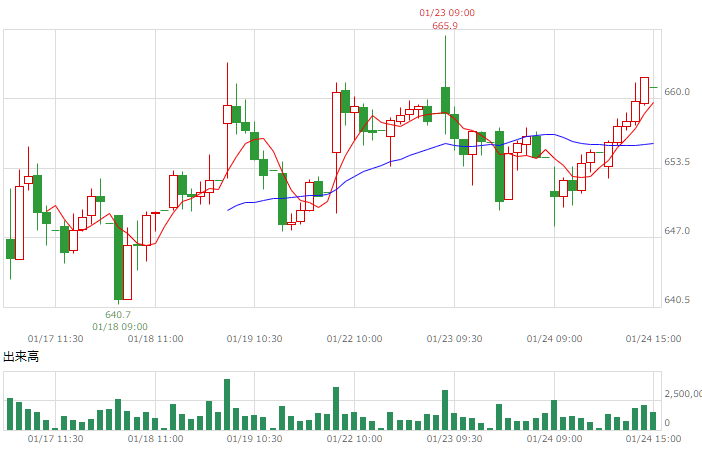Select the last red candlestick at chart's end
702x452 pixels.
pyautogui.click(x=644, y=90)
